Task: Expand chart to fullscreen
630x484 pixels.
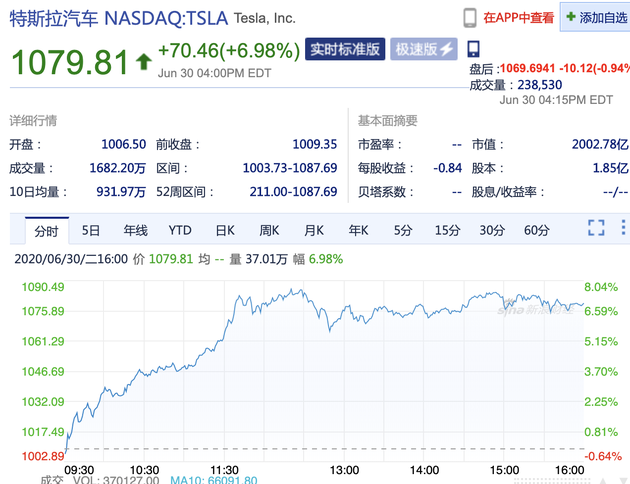Action: click(x=596, y=228)
